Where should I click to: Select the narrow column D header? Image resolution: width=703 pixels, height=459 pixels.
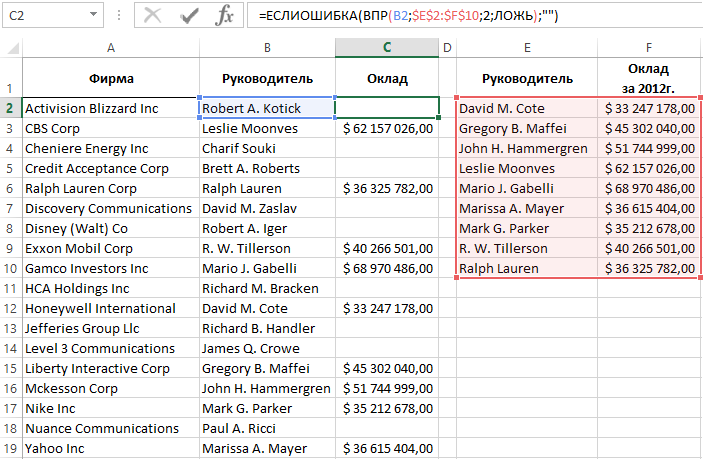447,48
